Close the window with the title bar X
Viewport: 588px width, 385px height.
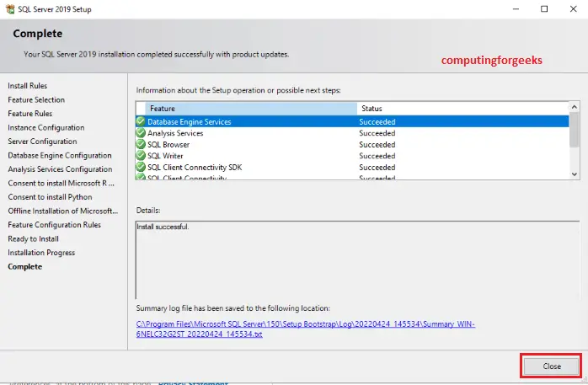573,9
